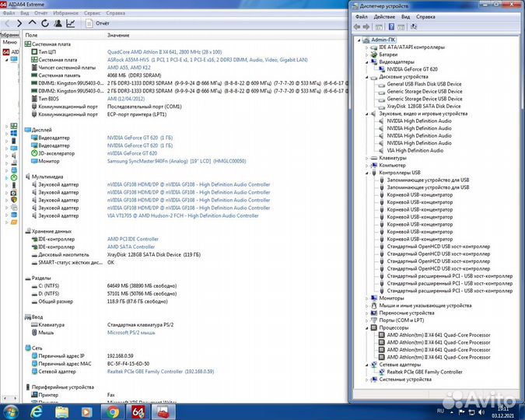Click the Поле column header
Viewport: 525px width, 420px height.
tap(31, 35)
